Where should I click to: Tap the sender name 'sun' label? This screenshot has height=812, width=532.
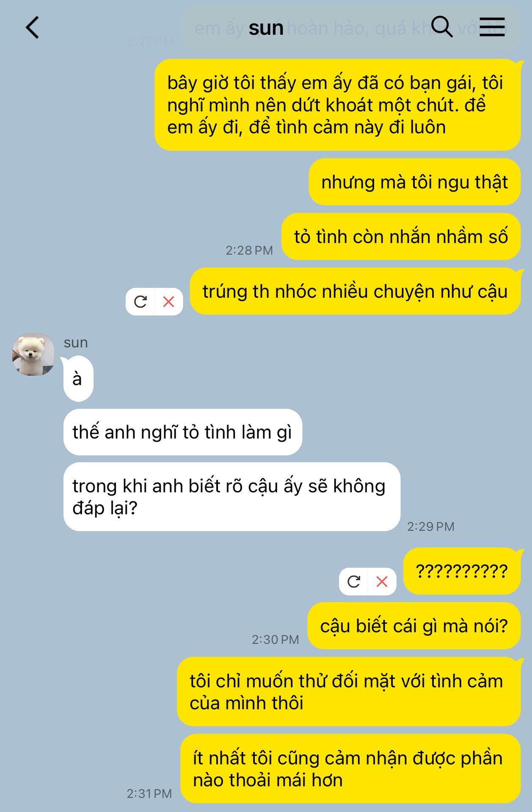click(76, 343)
